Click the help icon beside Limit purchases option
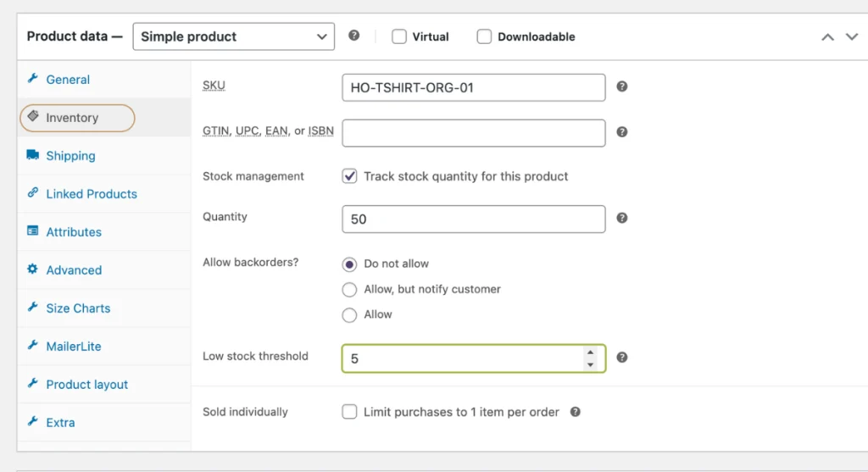 coord(576,412)
